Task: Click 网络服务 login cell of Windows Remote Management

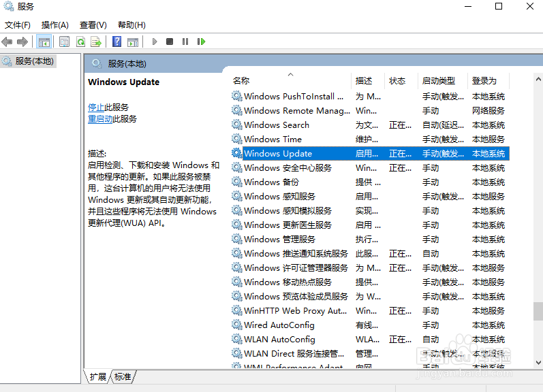Action: [488, 111]
